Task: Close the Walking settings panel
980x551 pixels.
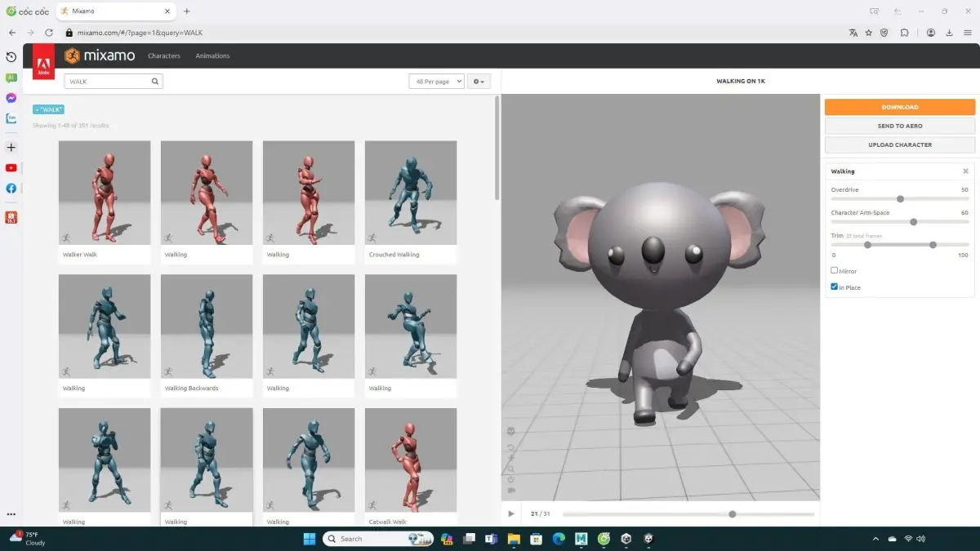Action: [x=965, y=171]
